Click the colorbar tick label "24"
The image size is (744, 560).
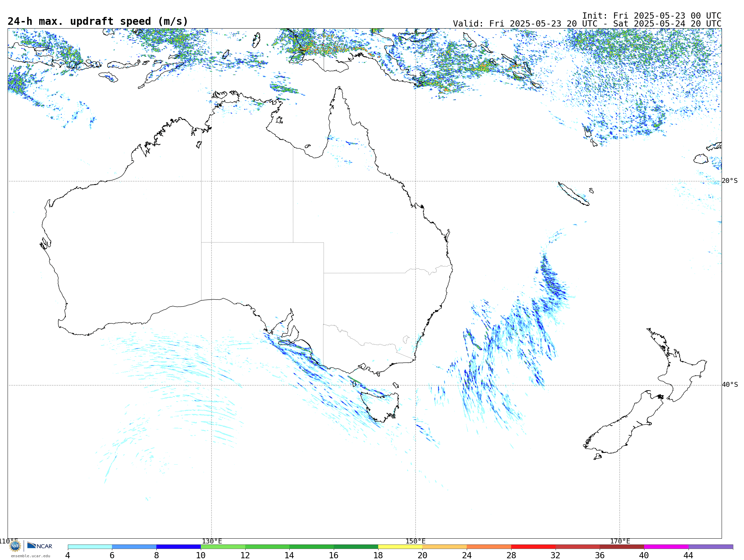[467, 556]
